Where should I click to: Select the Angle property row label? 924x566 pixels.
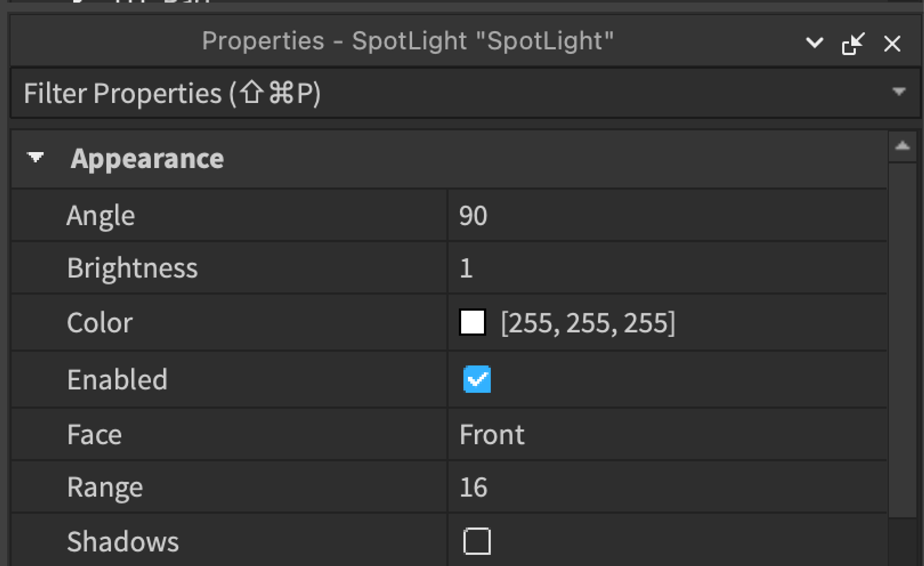[101, 216]
